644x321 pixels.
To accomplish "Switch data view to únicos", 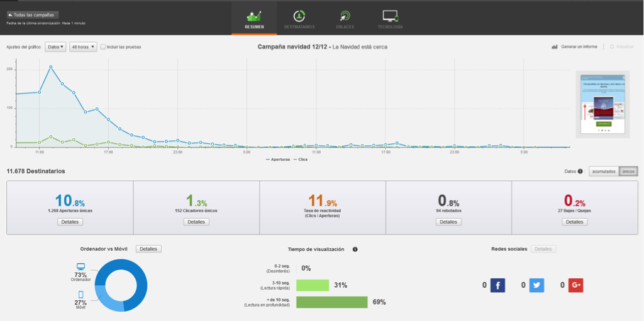I will point(628,171).
